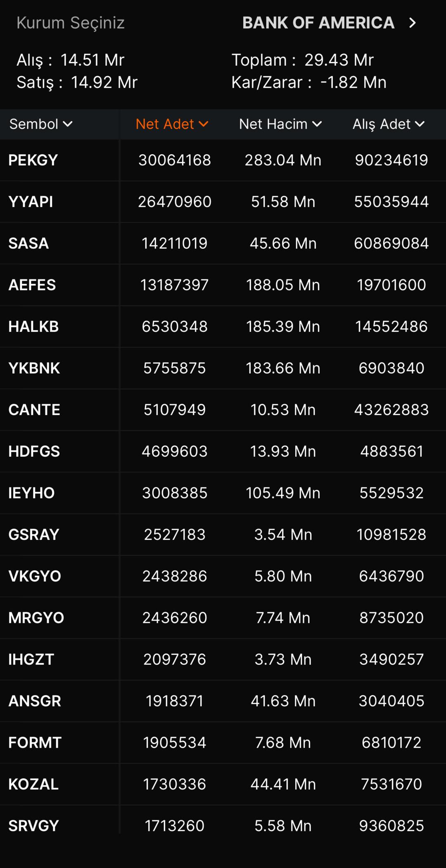Sort by the Sembol column header
The height and width of the screenshot is (868, 446).
click(41, 124)
